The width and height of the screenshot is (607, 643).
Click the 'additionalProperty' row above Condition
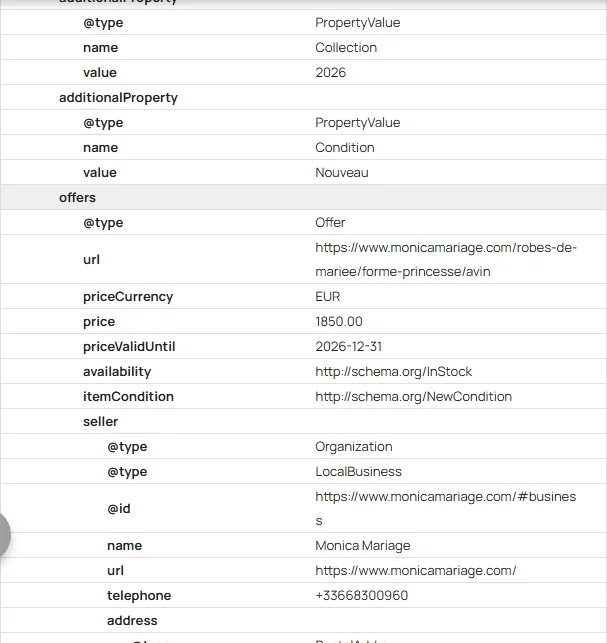304,98
